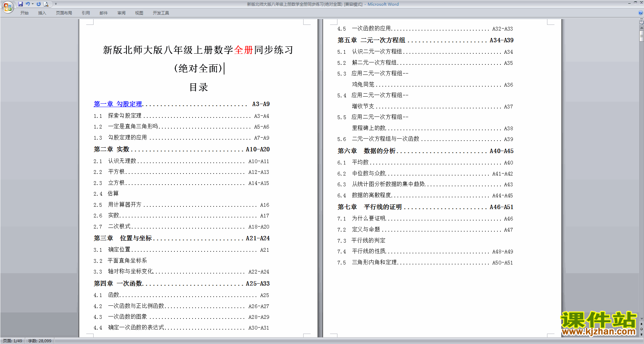Click entry 2.1 认识无理数
Viewport: 644px width, 344px height.
181,161
